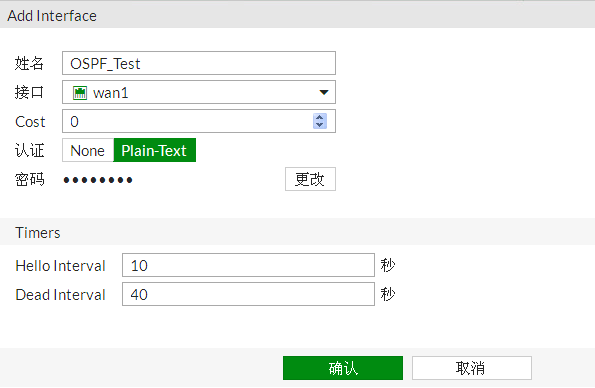Click the Hello Interval label
The height and width of the screenshot is (388, 595).
[60, 266]
